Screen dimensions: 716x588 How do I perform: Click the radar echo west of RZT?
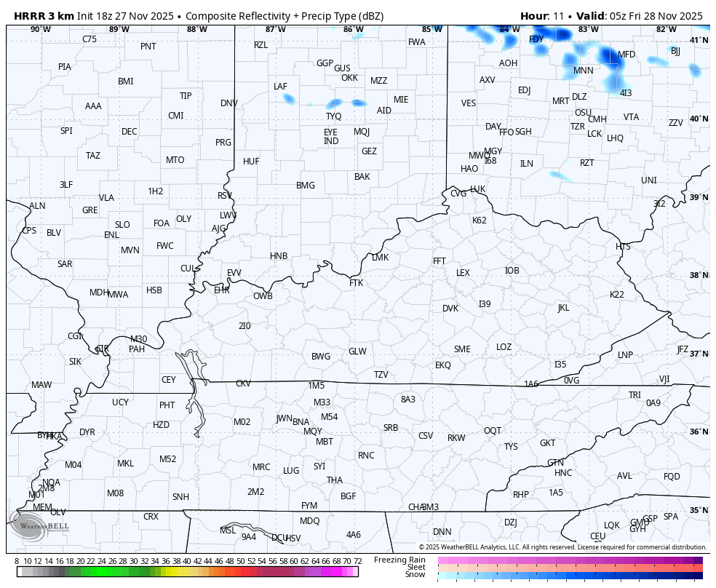(x=560, y=175)
